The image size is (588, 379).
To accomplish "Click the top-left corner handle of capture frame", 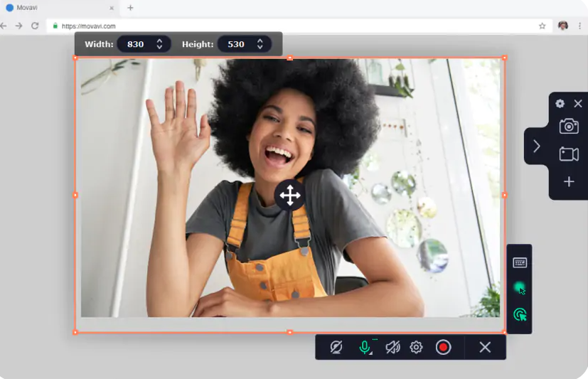I will pyautogui.click(x=75, y=58).
